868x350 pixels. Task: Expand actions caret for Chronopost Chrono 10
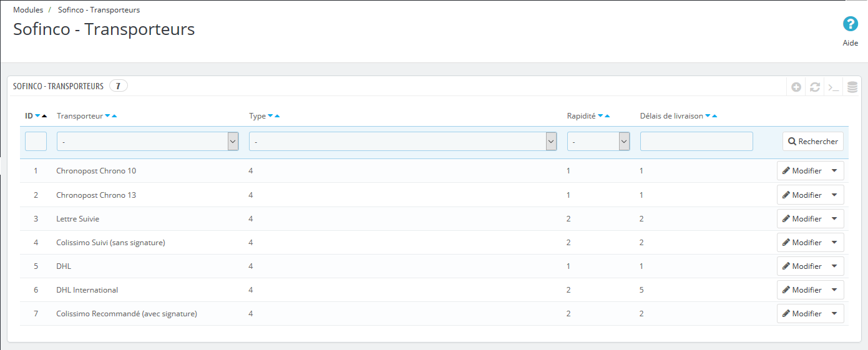(x=834, y=171)
